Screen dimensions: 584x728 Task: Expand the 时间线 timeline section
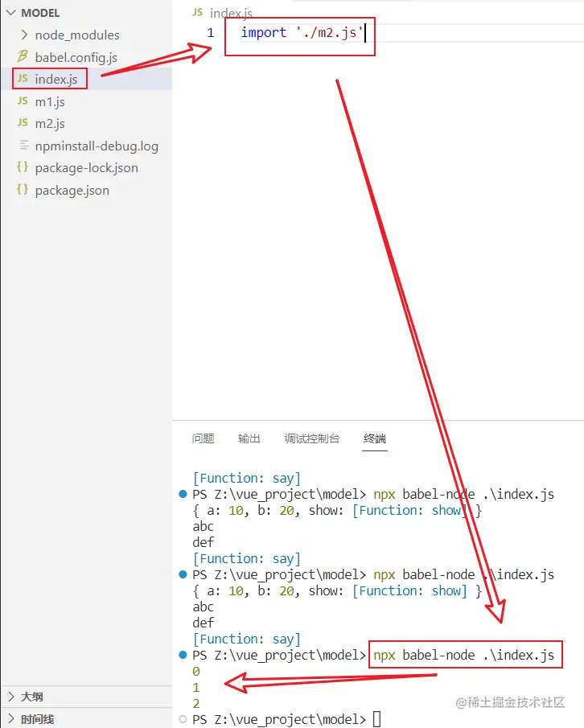(x=38, y=719)
